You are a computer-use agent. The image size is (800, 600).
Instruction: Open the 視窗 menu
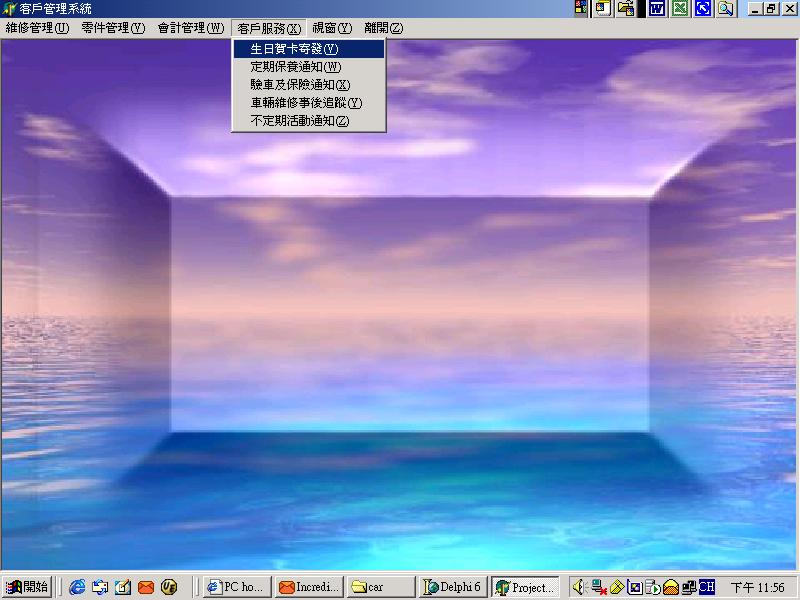[x=332, y=28]
